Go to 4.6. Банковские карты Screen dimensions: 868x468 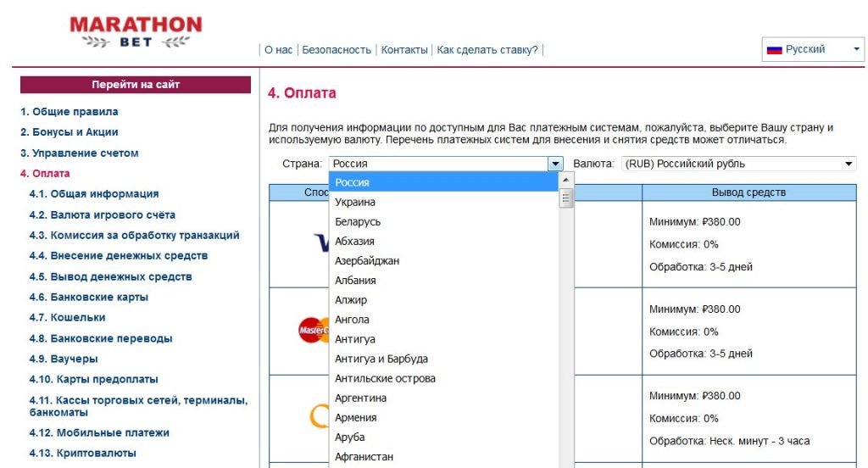coord(88,297)
